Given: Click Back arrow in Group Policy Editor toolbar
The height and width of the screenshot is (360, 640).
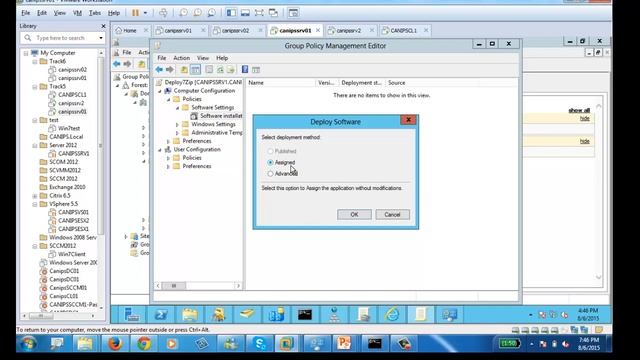Looking at the screenshot, I should [x=159, y=70].
